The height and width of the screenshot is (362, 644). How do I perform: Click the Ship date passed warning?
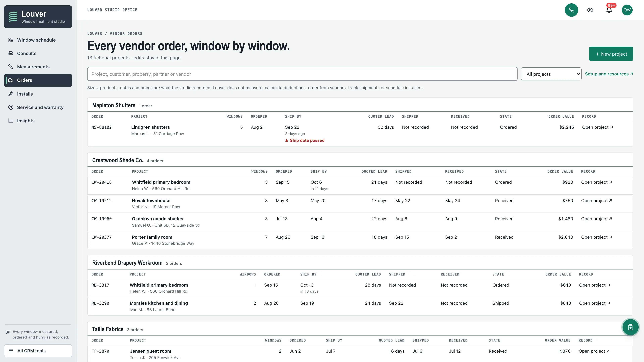click(305, 140)
